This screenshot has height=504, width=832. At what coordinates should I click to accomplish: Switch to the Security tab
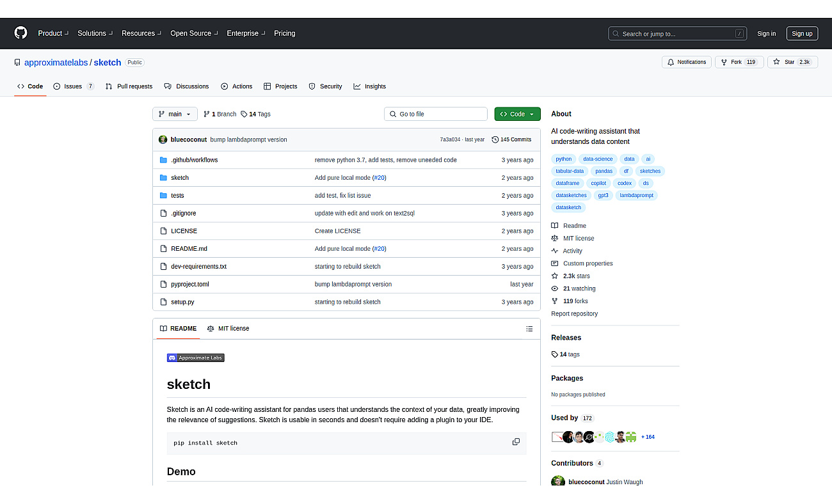coord(325,86)
